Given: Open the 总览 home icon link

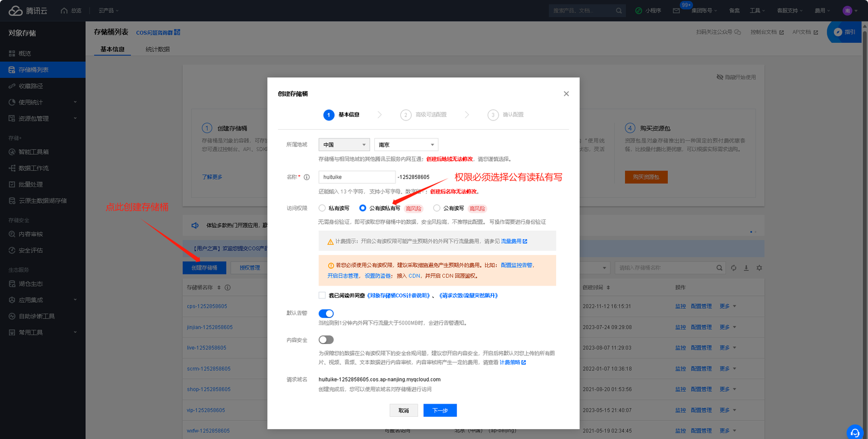Looking at the screenshot, I should 71,11.
